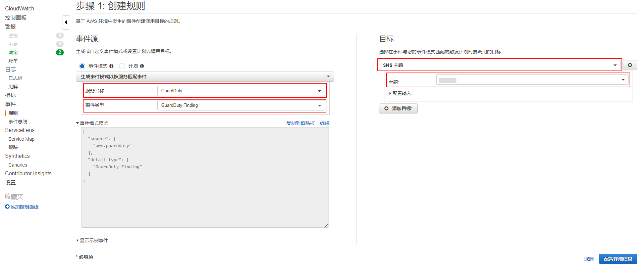
Task: Collapse the left sidebar with arrow icon
Action: [x=66, y=22]
